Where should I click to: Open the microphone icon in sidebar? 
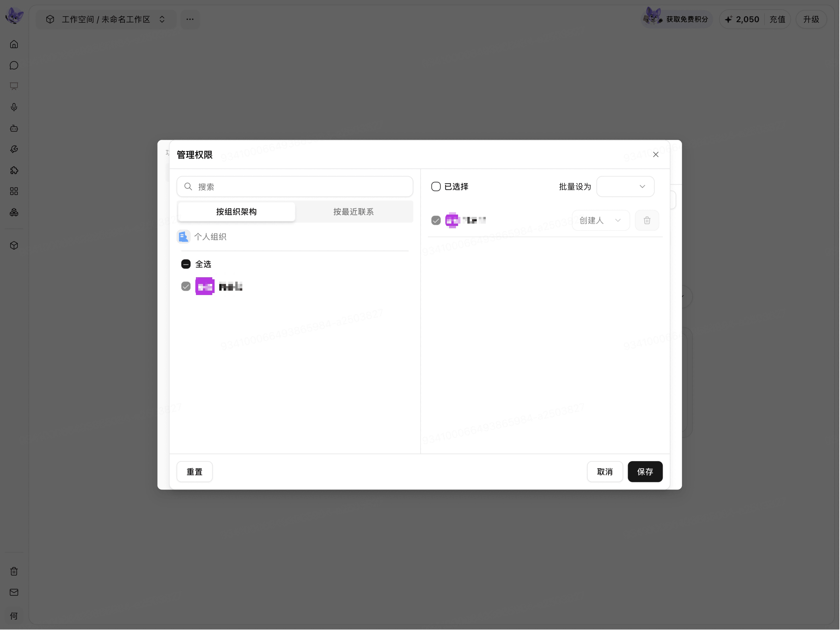point(14,107)
